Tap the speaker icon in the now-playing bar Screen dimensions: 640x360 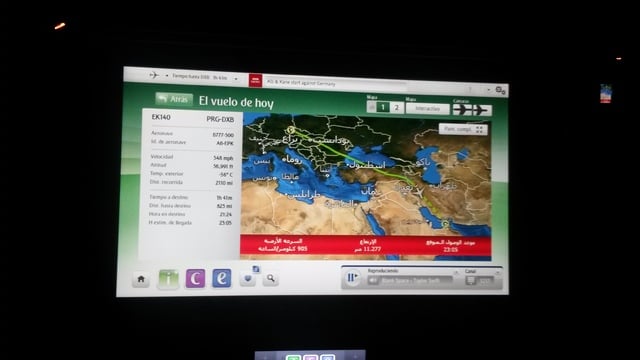tap(373, 280)
